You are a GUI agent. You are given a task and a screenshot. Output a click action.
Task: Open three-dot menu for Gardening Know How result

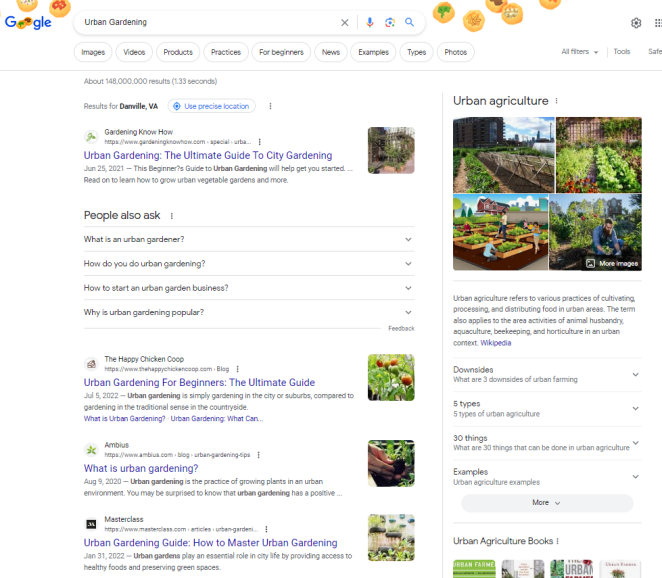[x=259, y=142]
